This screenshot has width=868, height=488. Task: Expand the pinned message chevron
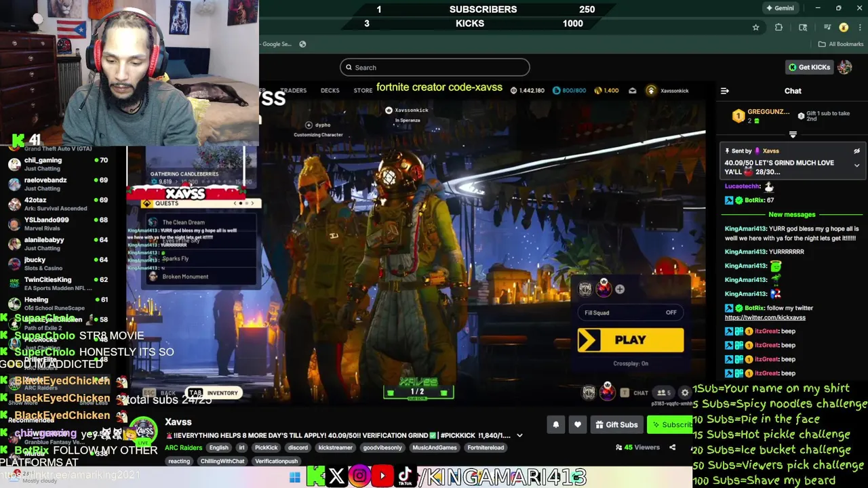(x=856, y=165)
